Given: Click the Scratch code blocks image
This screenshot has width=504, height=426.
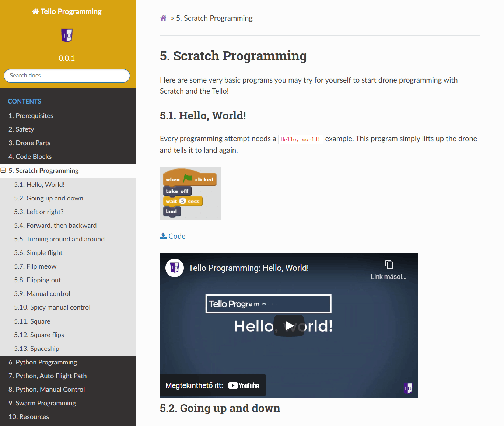Looking at the screenshot, I should click(x=190, y=193).
